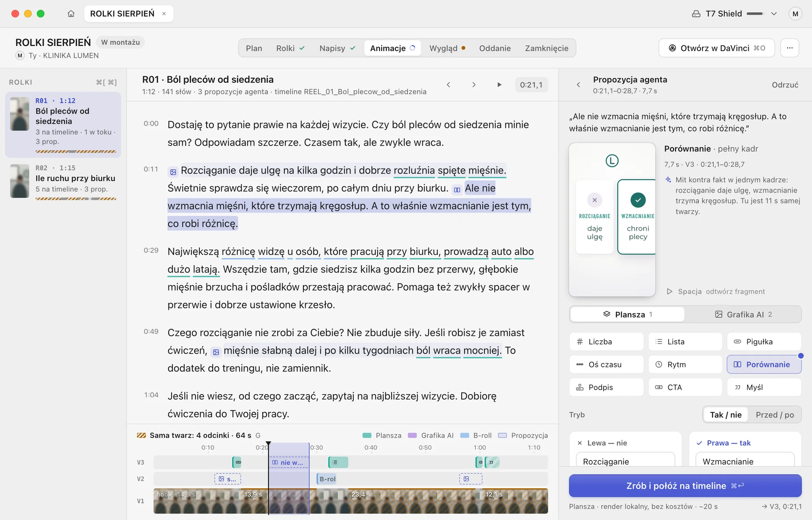The width and height of the screenshot is (812, 520).
Task: Choose the Lista template
Action: (x=685, y=342)
